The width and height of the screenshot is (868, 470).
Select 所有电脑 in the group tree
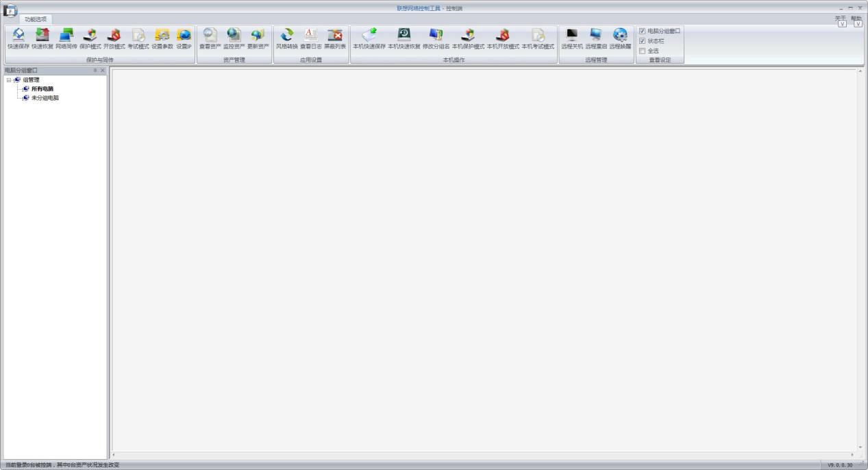point(42,89)
